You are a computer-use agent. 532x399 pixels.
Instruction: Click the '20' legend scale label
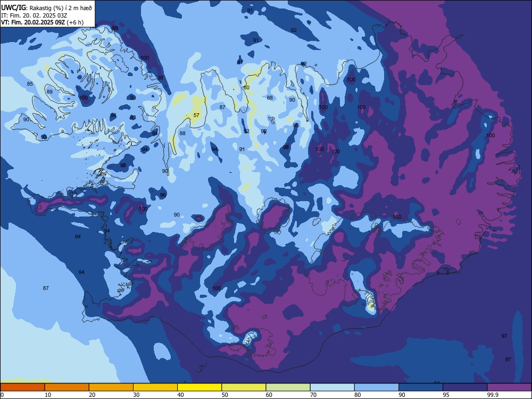click(92, 395)
